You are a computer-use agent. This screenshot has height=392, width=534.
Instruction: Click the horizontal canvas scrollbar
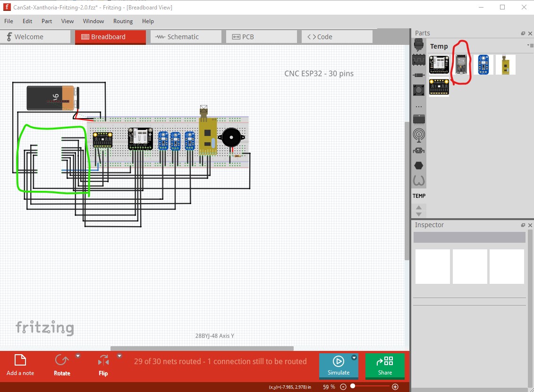pos(202,349)
